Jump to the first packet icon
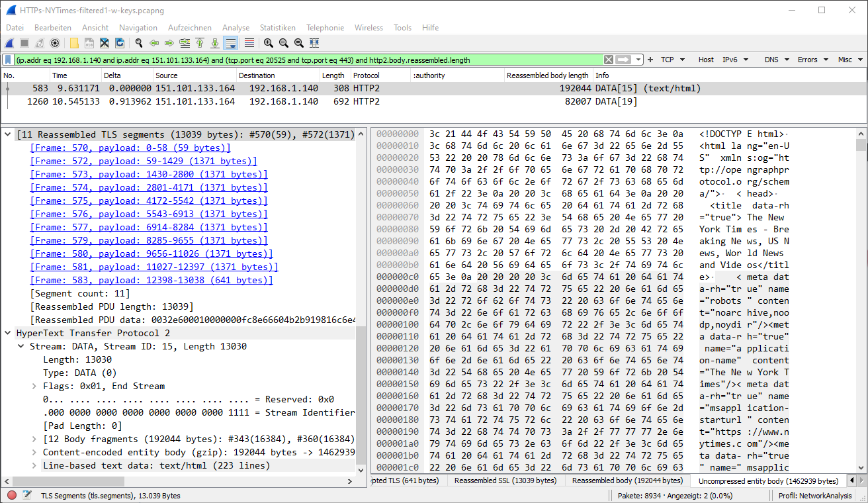 click(200, 43)
